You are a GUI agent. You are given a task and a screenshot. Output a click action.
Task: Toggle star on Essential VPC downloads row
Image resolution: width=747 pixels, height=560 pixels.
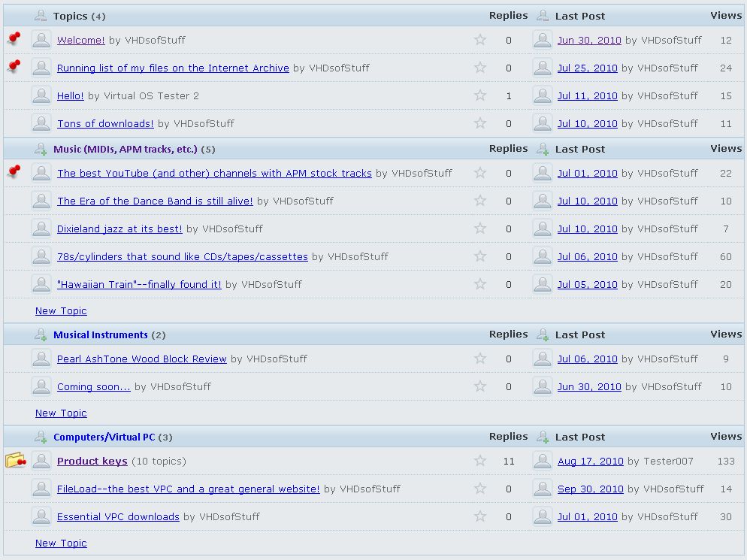480,516
